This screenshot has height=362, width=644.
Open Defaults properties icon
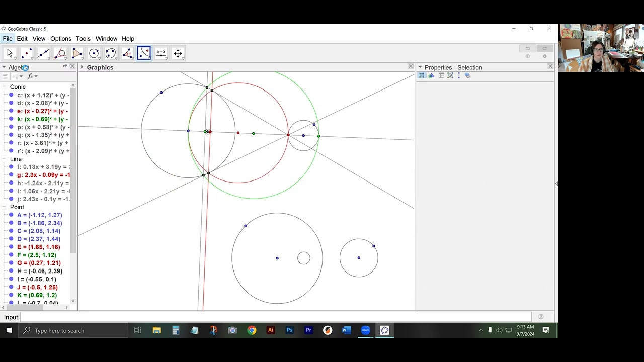click(x=450, y=75)
